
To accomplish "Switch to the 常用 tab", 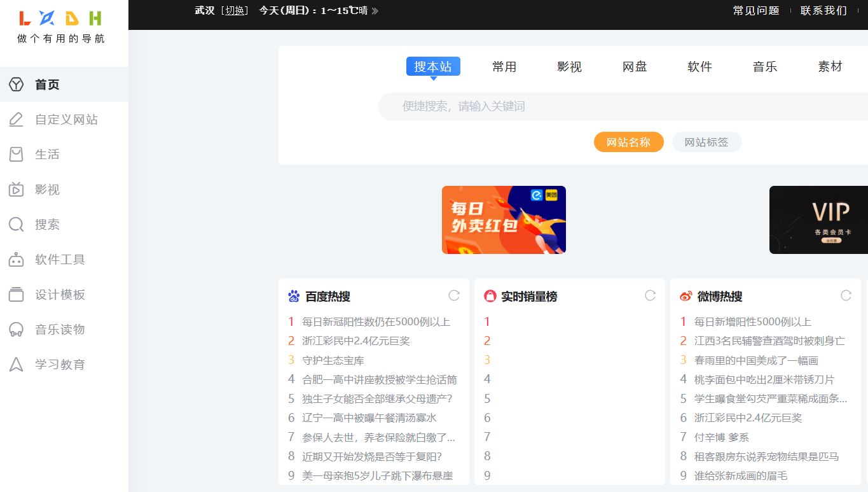I will click(x=504, y=66).
